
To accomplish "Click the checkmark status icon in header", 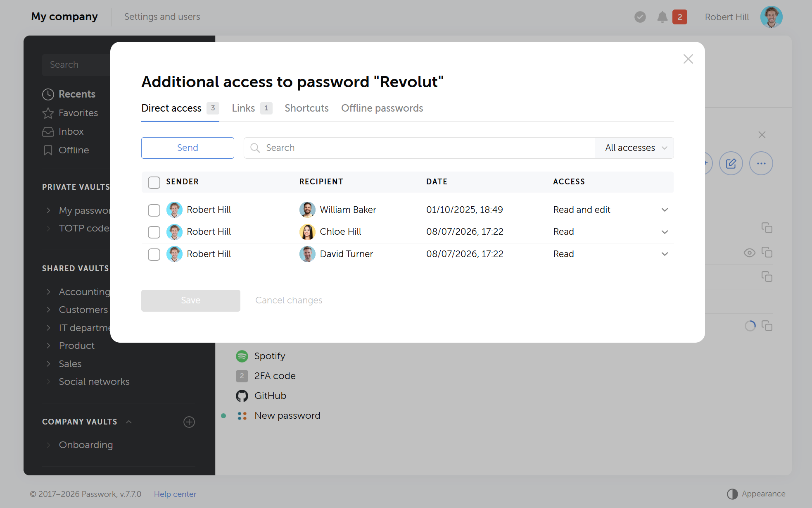I will (640, 17).
